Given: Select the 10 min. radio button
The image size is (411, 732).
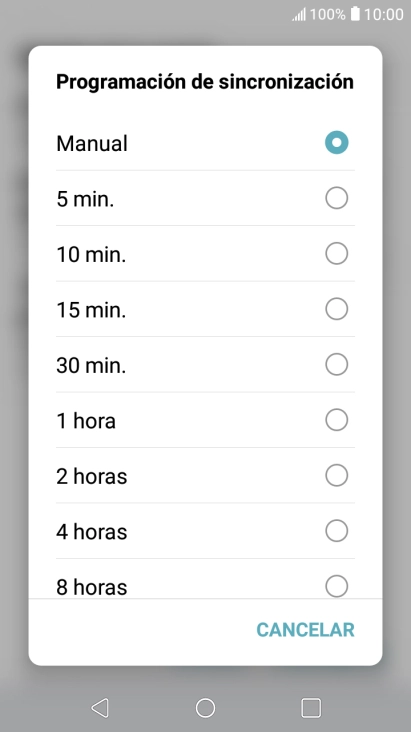Looking at the screenshot, I should pos(337,253).
